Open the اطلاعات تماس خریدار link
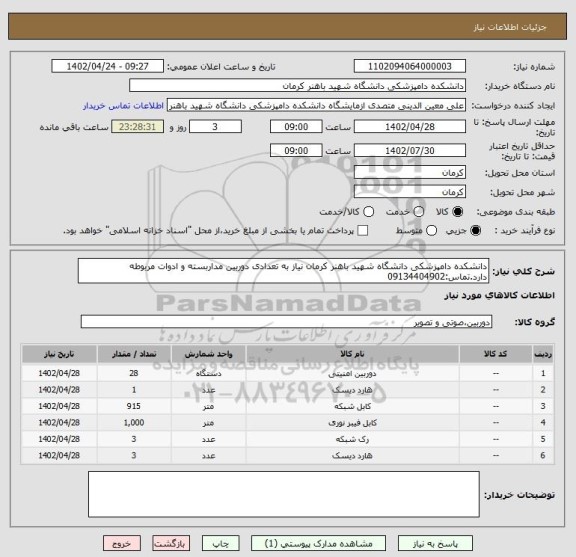Screen dimensions: 576x557 (x=123, y=106)
